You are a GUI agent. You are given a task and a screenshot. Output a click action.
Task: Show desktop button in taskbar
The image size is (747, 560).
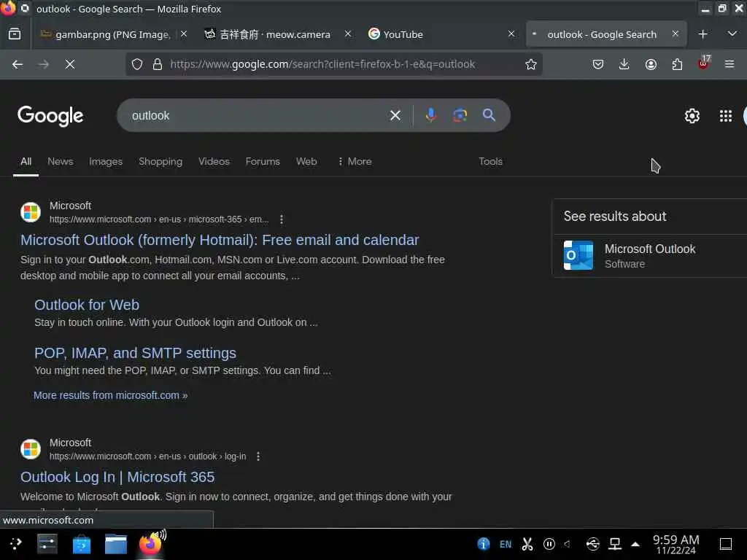tap(726, 544)
